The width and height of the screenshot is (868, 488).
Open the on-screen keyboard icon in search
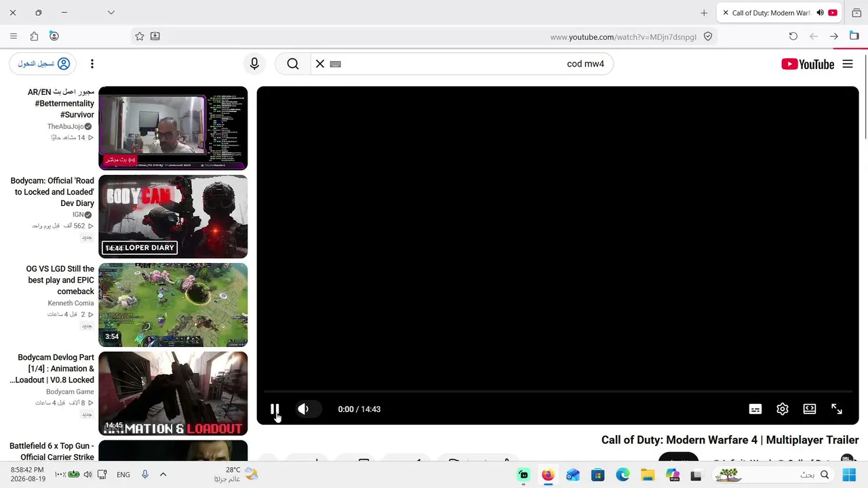click(335, 64)
